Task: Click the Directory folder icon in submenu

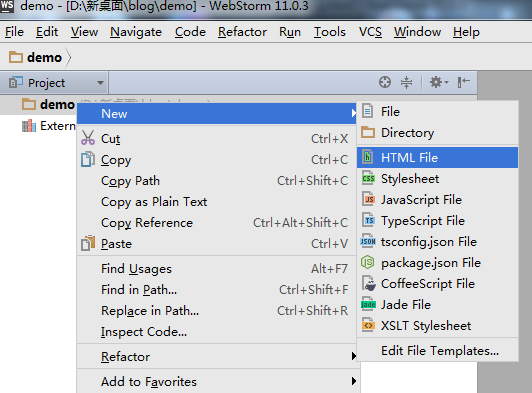Action: coord(368,132)
